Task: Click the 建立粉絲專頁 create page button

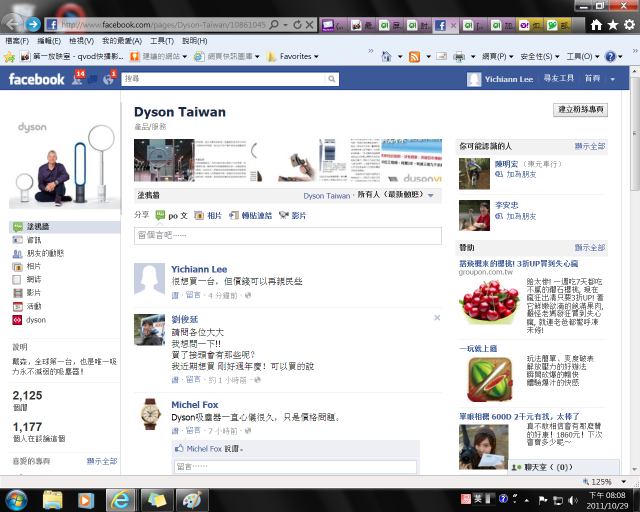Action: click(580, 109)
